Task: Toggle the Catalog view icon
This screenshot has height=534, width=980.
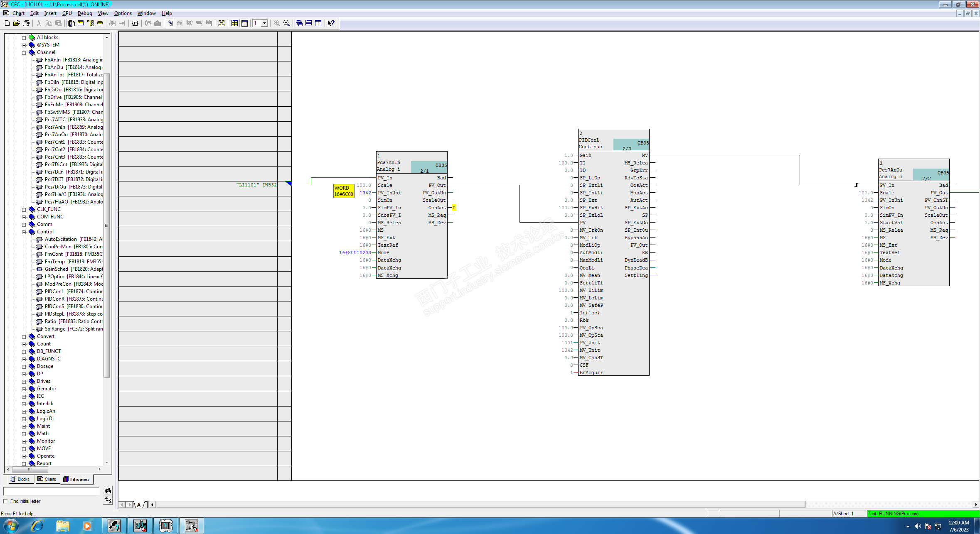Action: coord(71,23)
